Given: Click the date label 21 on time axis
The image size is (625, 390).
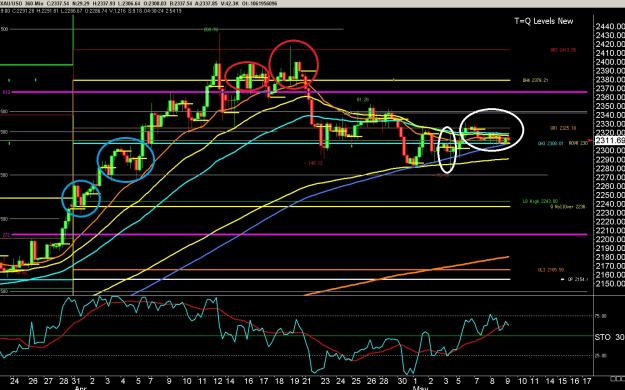Looking at the screenshot, I should (307, 381).
